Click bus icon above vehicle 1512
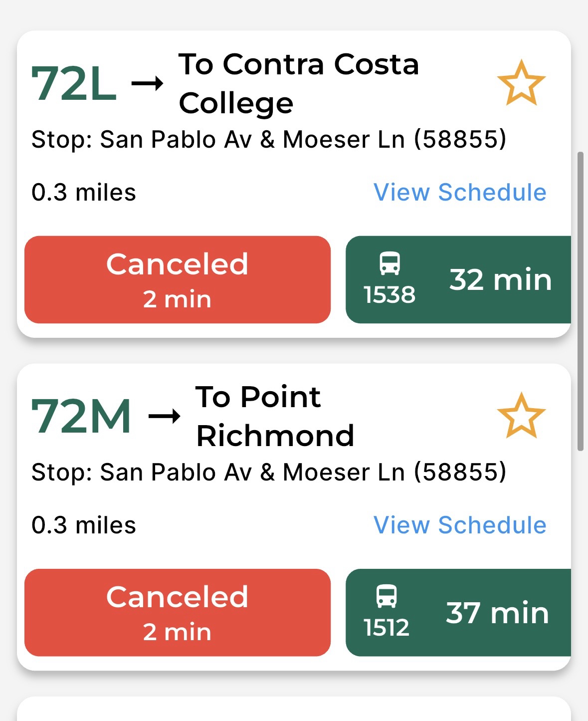Screen dimensions: 588x721 [387, 596]
